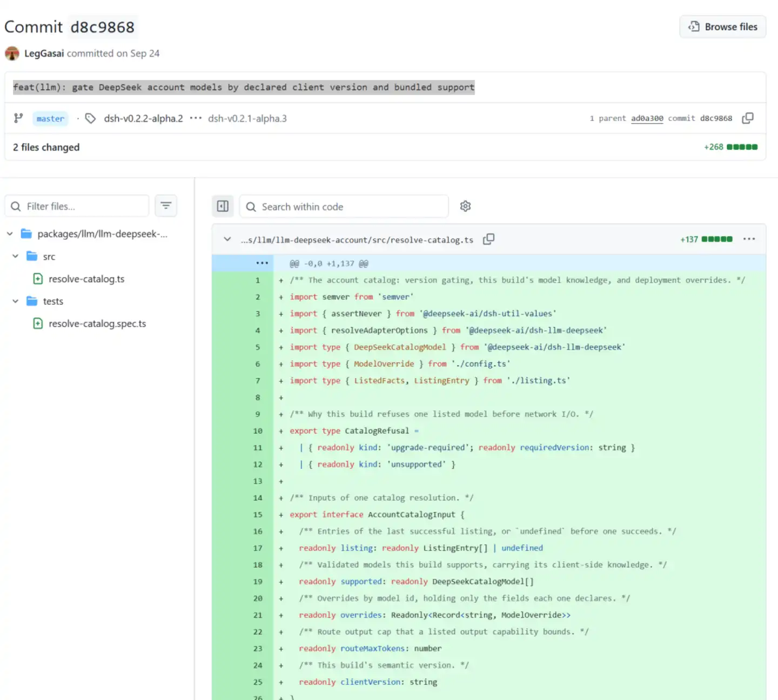Collapse the resolve-catalog.ts diff

coord(227,239)
